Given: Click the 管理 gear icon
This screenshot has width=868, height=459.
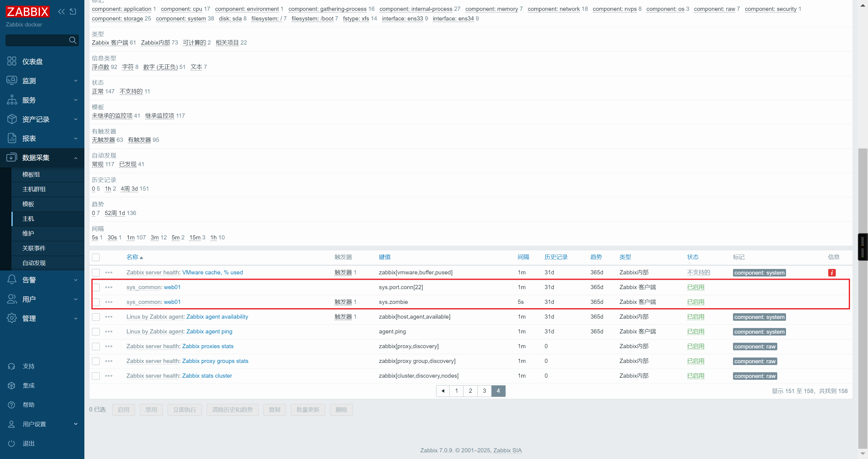Looking at the screenshot, I should pyautogui.click(x=12, y=318).
